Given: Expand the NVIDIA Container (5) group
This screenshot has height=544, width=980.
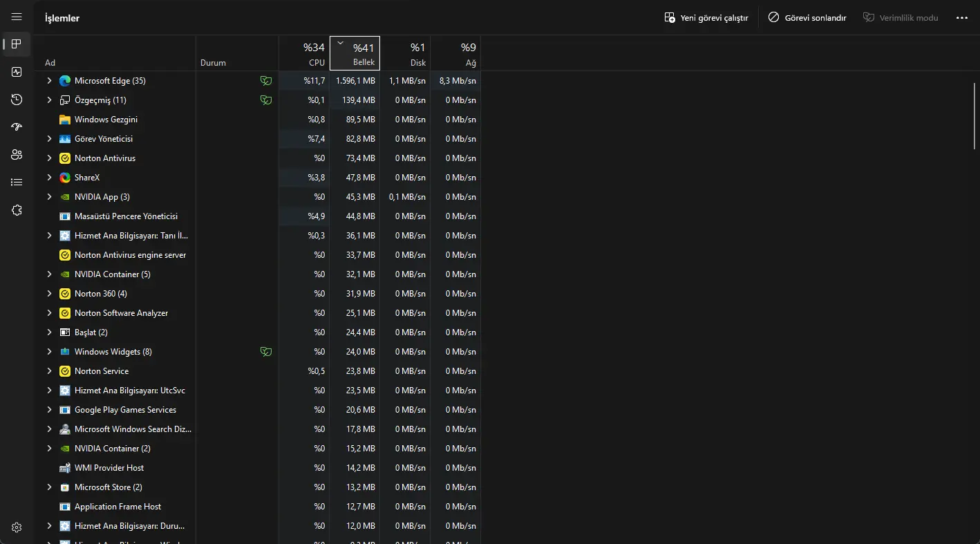Looking at the screenshot, I should [49, 274].
